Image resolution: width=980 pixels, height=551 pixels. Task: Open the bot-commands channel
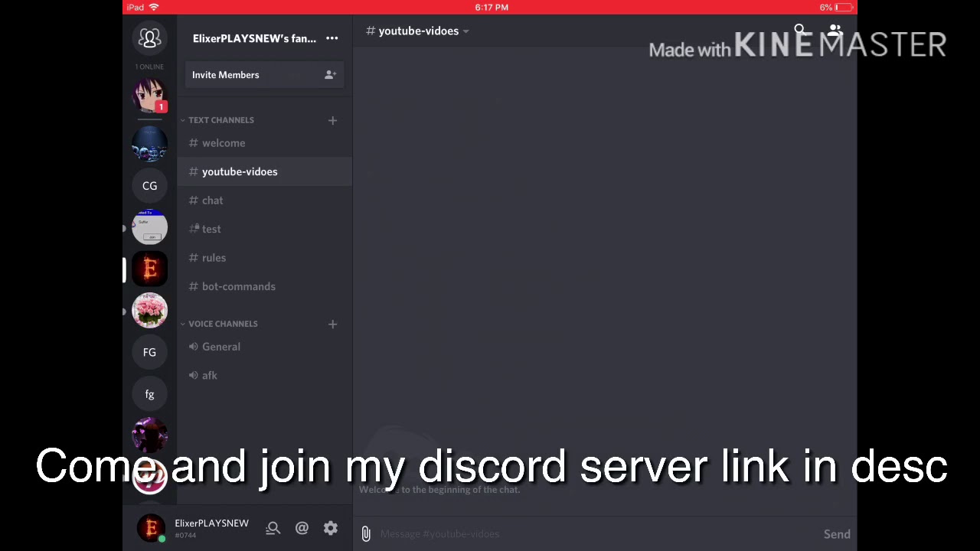[265, 286]
